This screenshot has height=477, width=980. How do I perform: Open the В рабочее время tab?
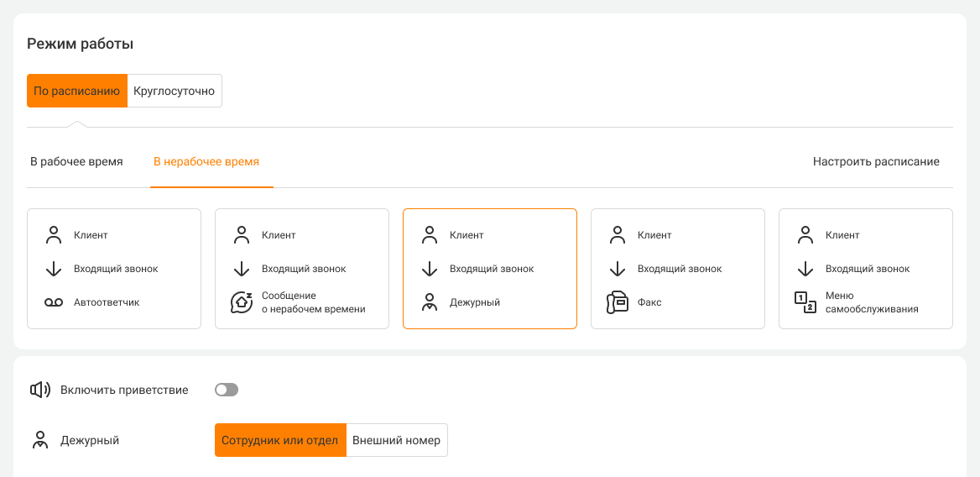(x=76, y=161)
